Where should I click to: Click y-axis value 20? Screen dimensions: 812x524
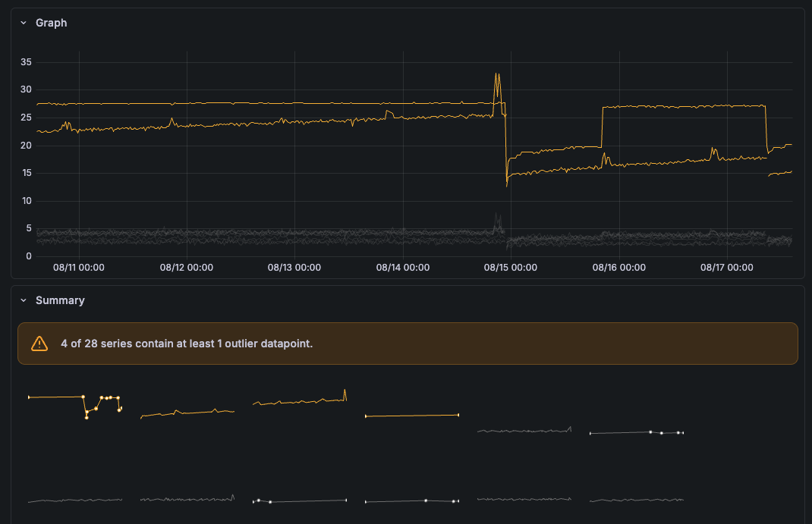click(x=26, y=146)
